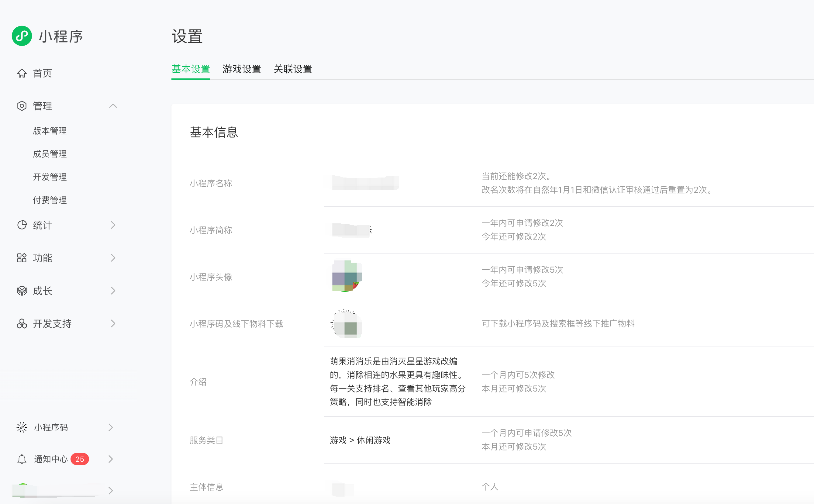Open 版本管理 in the sidebar
Screen dimensions: 814x504
pyautogui.click(x=50, y=131)
